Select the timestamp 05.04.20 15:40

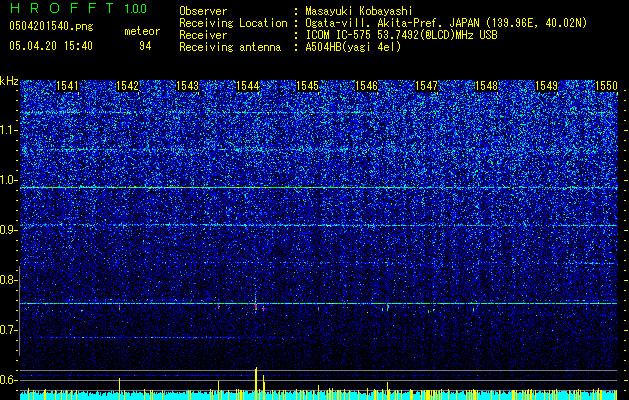tap(51, 46)
